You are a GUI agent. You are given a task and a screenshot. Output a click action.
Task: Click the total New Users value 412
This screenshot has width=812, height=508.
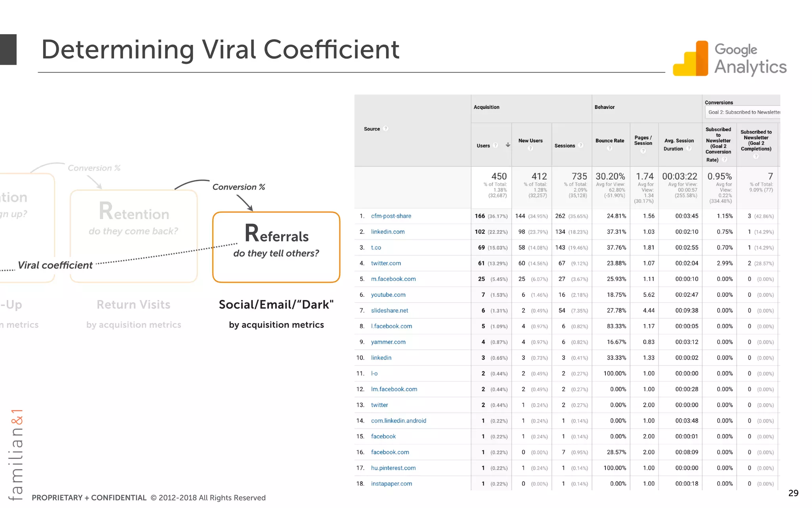539,176
